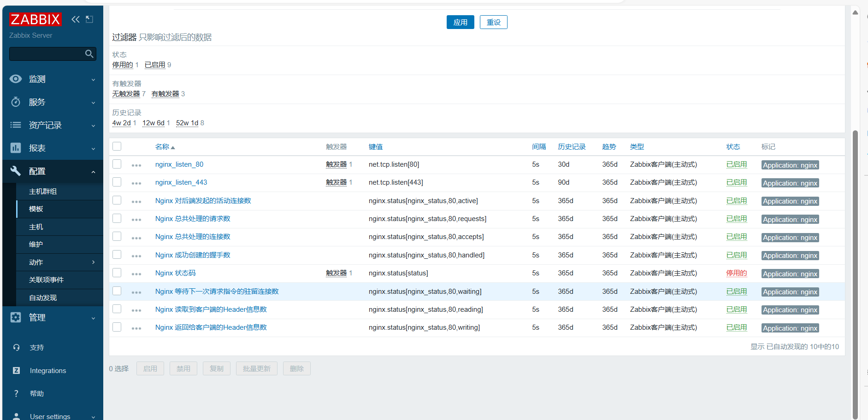Screen dimensions: 868x420
Task: Click the chart icon for 报表
Action: [16, 148]
